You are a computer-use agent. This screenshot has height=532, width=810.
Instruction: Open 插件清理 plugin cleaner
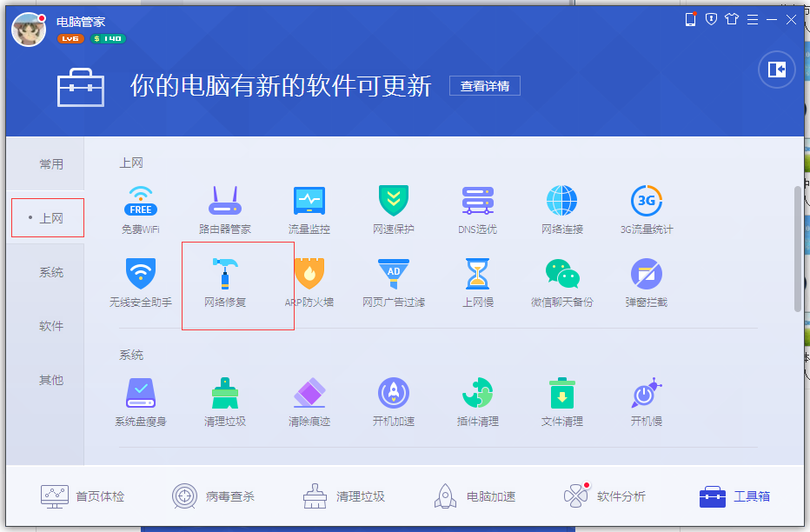[x=478, y=402]
